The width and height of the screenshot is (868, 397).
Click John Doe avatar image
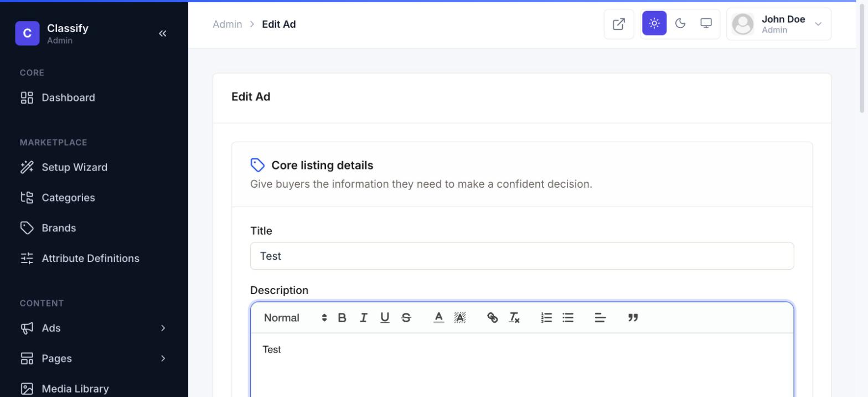743,24
